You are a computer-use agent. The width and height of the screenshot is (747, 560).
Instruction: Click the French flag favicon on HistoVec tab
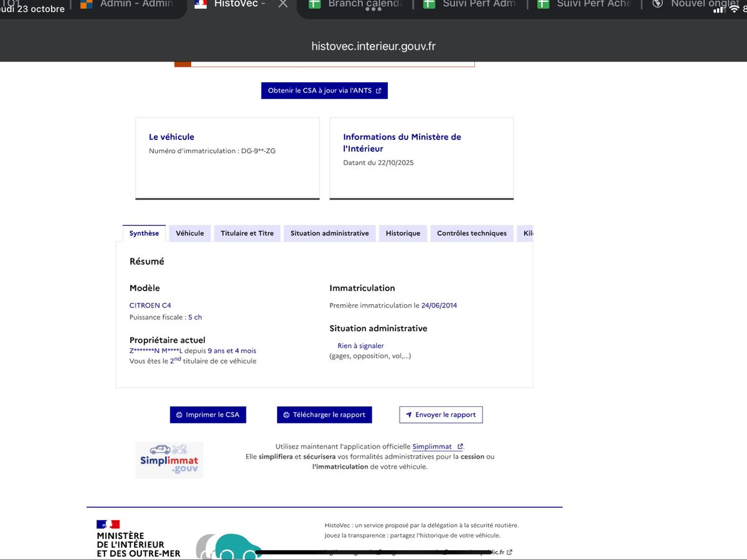[x=200, y=4]
